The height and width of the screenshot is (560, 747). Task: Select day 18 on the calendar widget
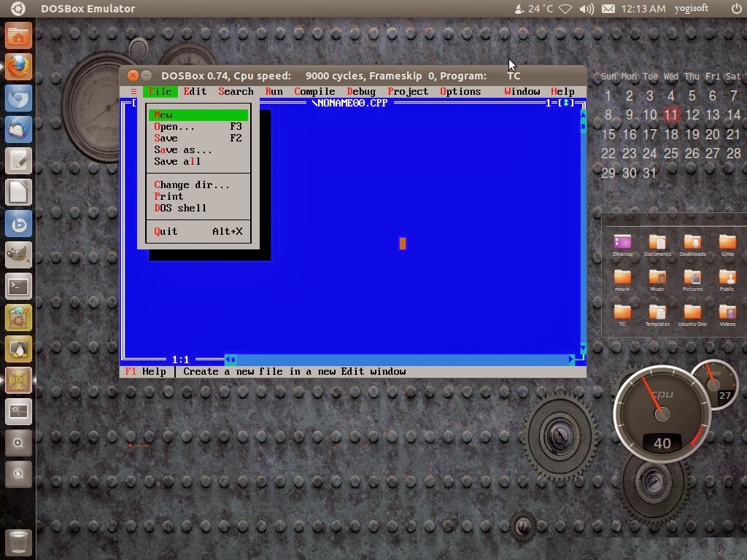[670, 134]
